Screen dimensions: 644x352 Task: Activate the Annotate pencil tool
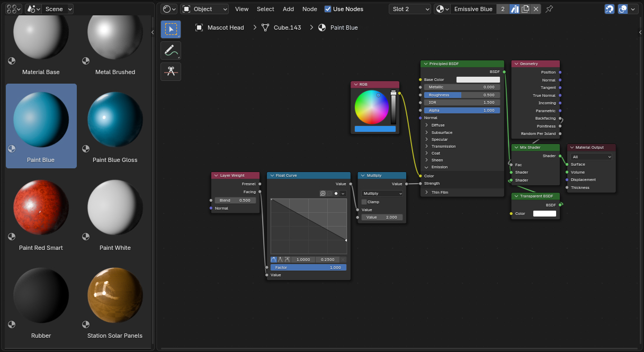[x=171, y=50]
